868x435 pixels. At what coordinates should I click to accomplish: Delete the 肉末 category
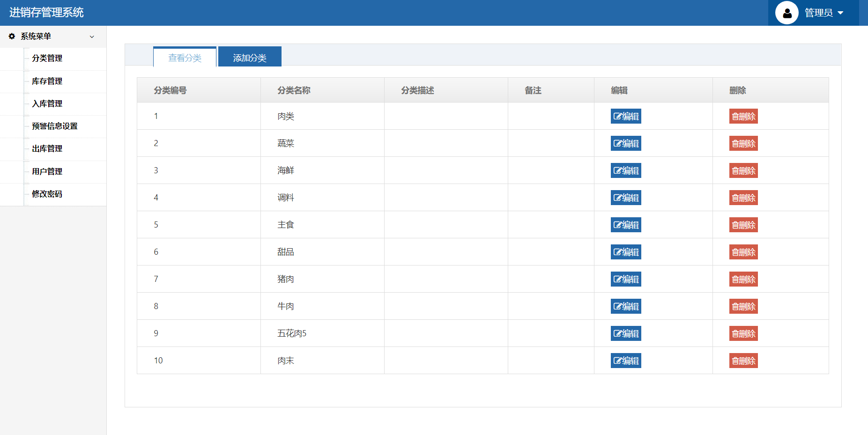(743, 361)
